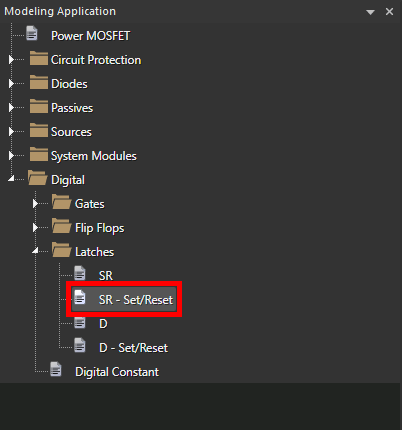Viewport: 402px width, 430px height.
Task: Click the D - Set/Reset document icon
Action: point(80,345)
